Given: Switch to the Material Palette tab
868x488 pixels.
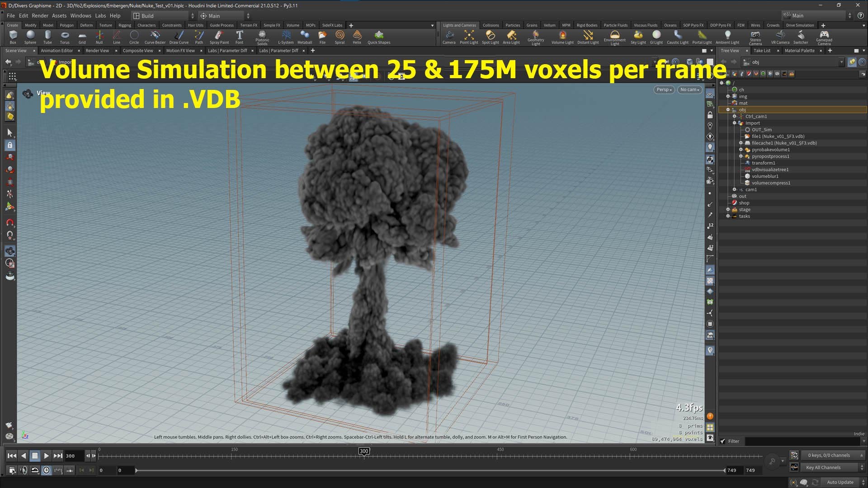Looking at the screenshot, I should tap(799, 51).
